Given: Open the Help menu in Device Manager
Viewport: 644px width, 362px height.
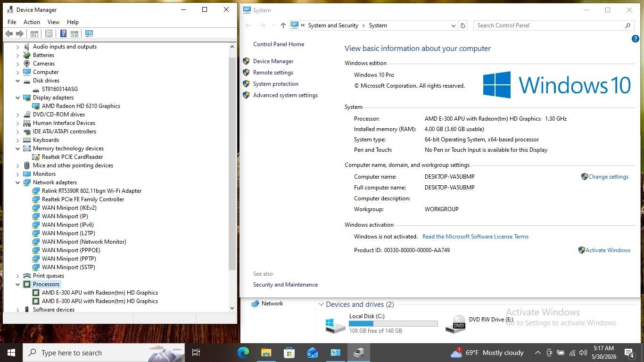Looking at the screenshot, I should (73, 22).
